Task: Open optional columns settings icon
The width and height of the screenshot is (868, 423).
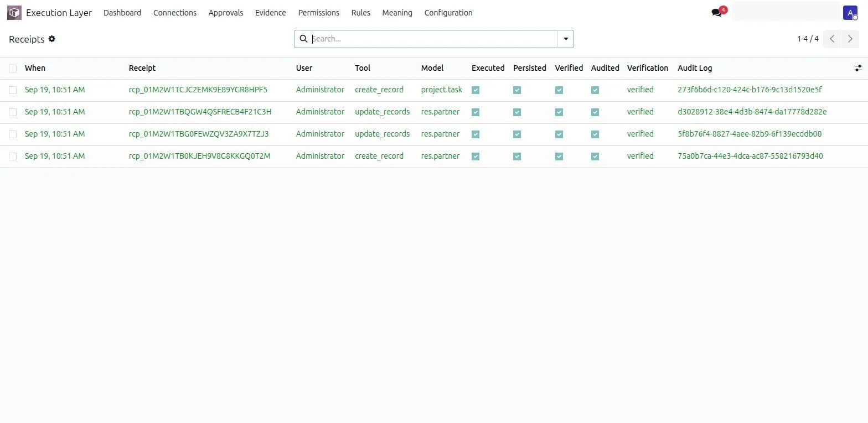Action: tap(858, 68)
